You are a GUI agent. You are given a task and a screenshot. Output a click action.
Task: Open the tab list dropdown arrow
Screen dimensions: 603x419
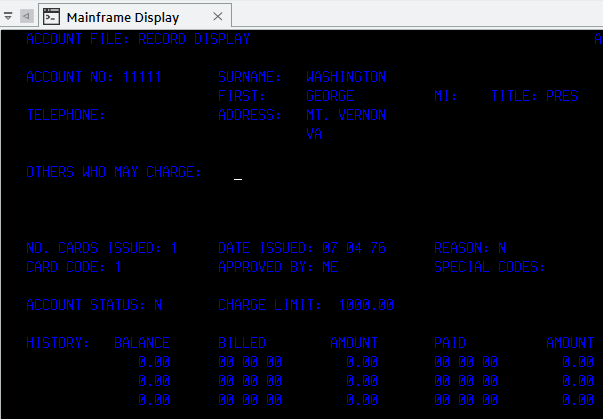pos(8,16)
